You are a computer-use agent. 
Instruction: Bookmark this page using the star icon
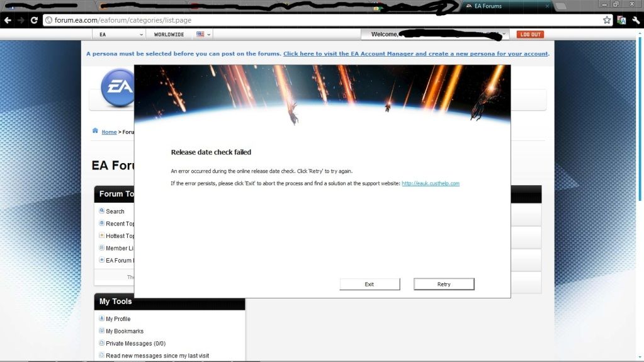coord(606,20)
